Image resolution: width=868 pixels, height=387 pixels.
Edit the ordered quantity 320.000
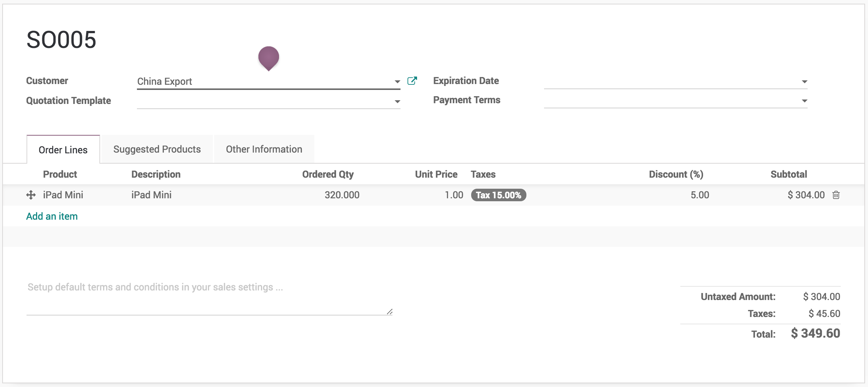coord(342,195)
